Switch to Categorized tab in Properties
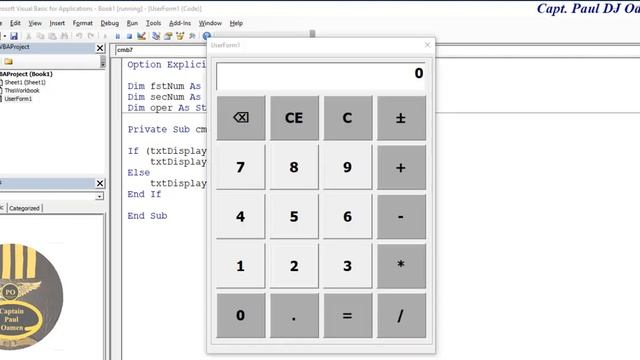640x360 pixels. coord(24,208)
